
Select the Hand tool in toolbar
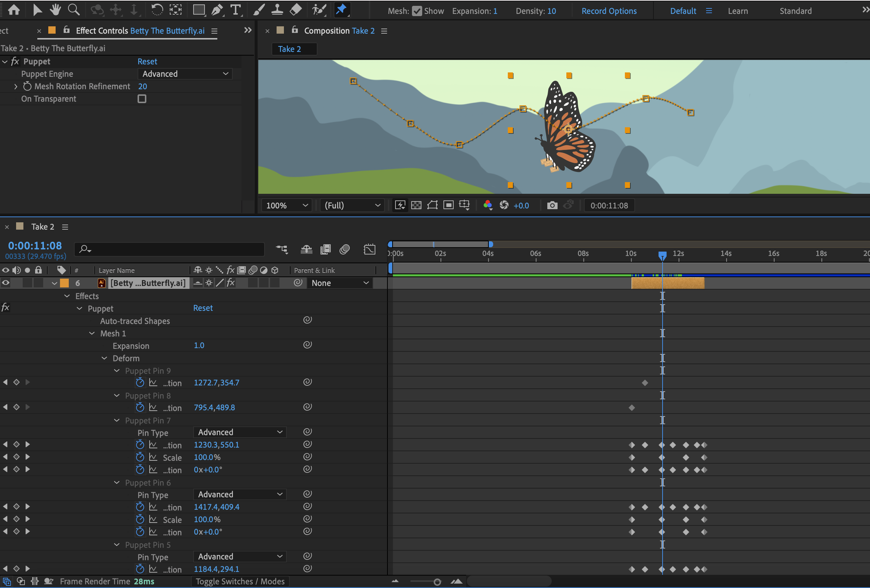55,10
